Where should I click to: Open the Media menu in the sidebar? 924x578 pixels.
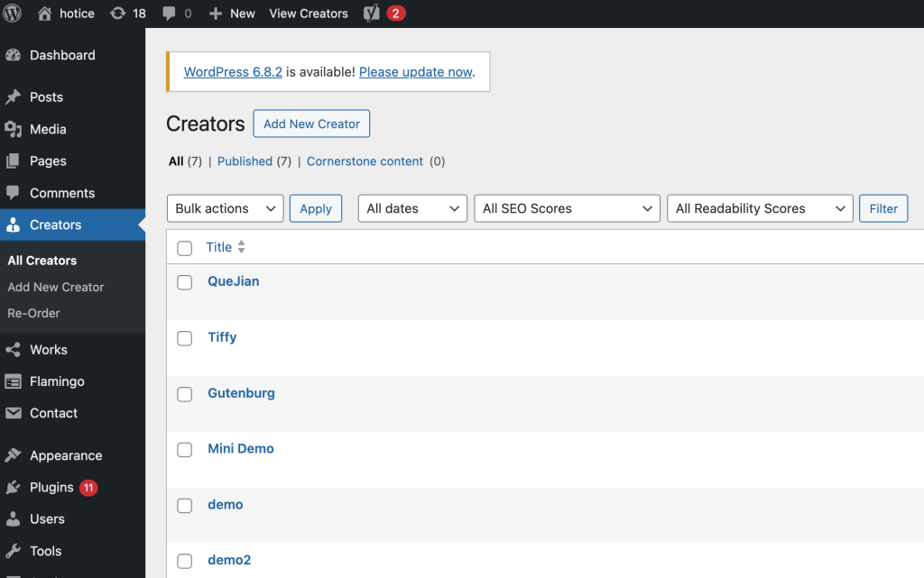pos(48,129)
